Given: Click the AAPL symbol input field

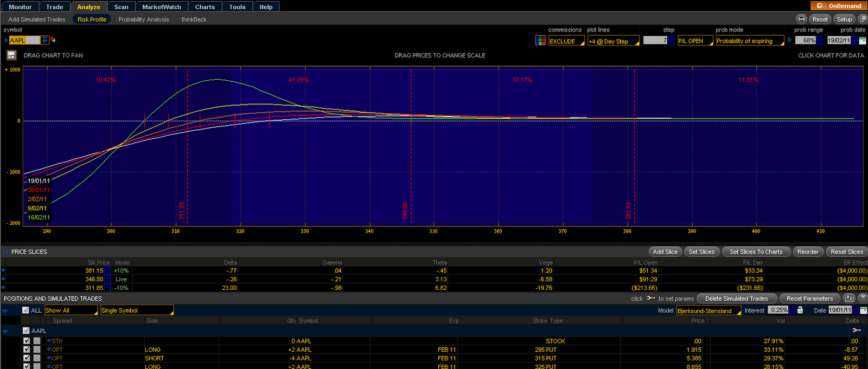Looking at the screenshot, I should tap(24, 40).
